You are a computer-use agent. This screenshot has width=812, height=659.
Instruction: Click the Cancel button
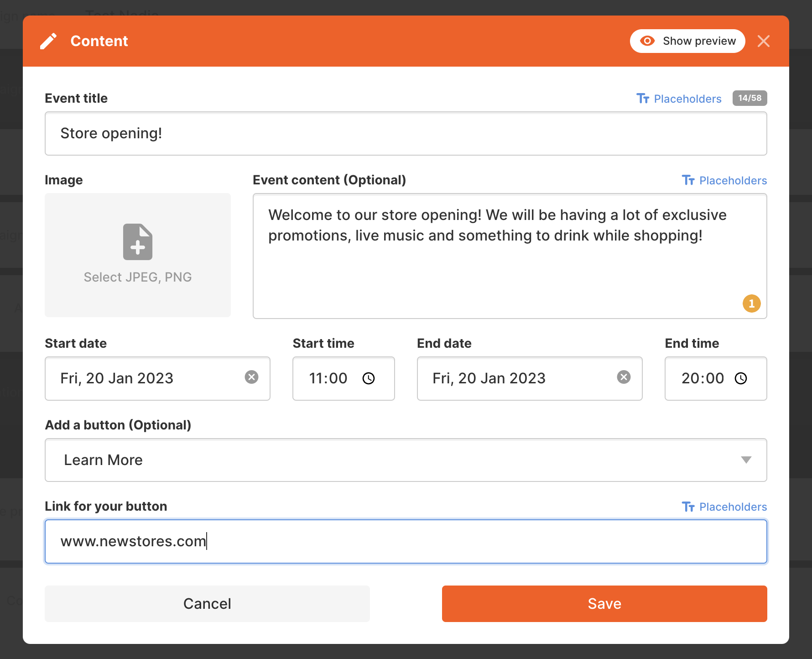click(207, 604)
